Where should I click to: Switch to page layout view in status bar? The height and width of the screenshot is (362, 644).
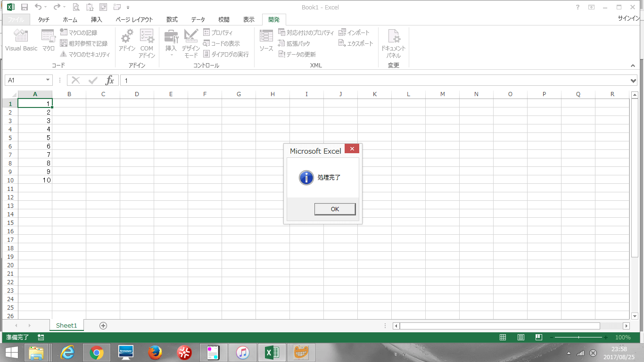coord(520,337)
